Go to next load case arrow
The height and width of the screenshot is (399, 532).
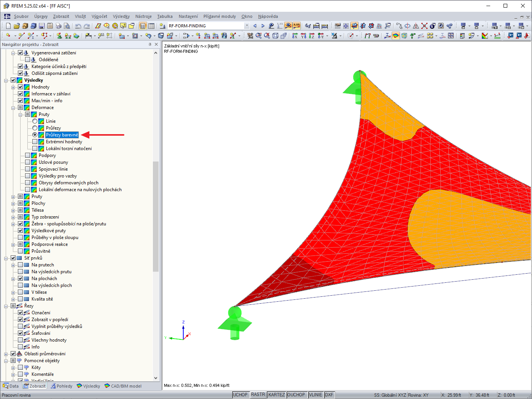pyautogui.click(x=263, y=26)
